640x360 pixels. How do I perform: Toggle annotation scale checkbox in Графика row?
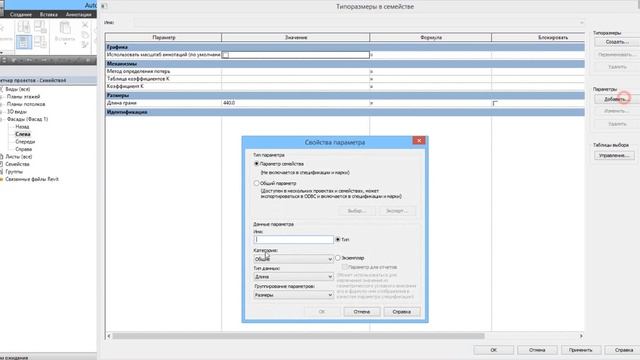pos(225,55)
